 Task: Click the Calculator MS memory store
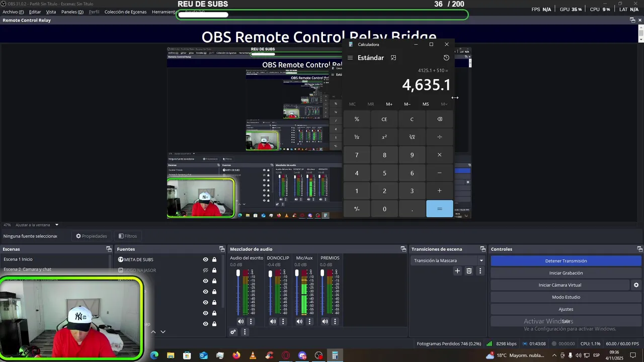tap(426, 104)
